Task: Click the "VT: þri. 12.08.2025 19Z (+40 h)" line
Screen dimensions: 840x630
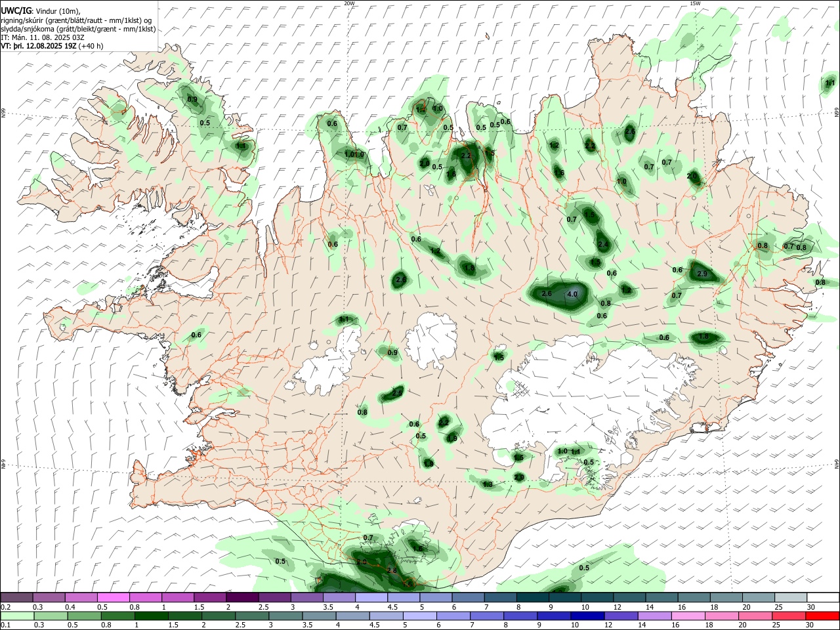Action: pos(52,46)
